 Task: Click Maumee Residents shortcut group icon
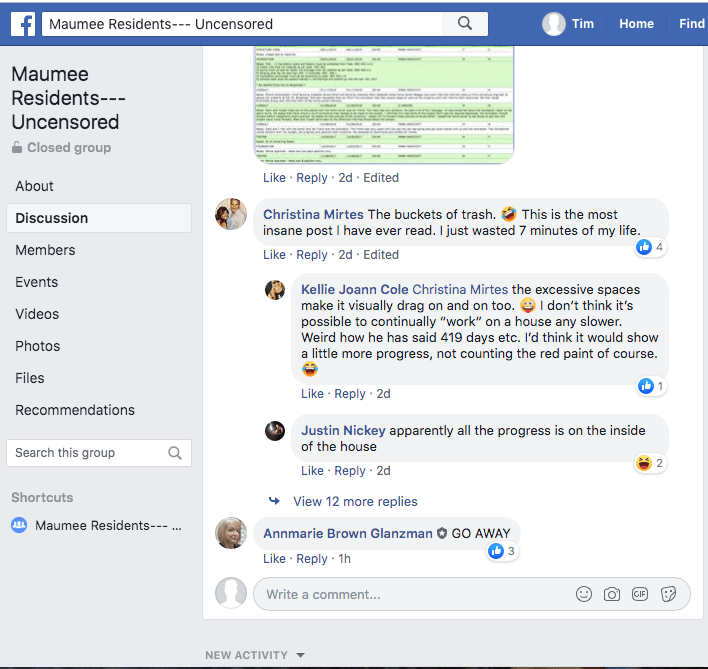click(x=19, y=525)
